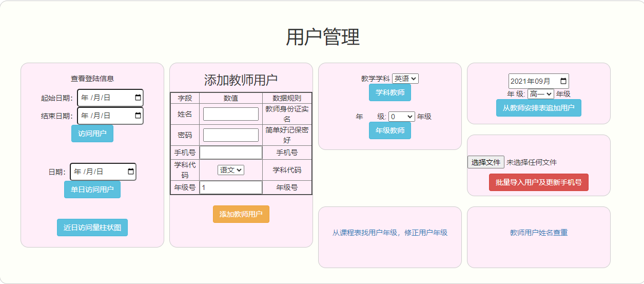Open 从课程表找用户年级，修正用户年级 link
644x284 pixels.
pyautogui.click(x=390, y=233)
